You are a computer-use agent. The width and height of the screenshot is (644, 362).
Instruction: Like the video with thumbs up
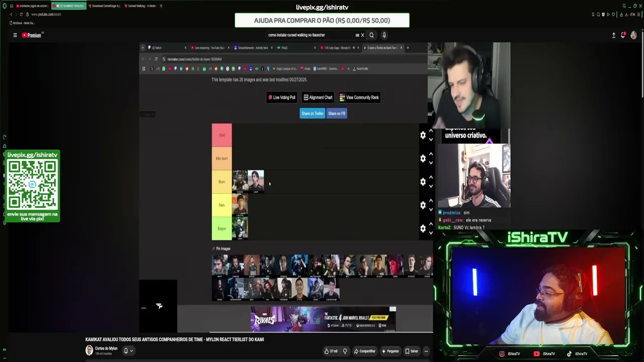pyautogui.click(x=331, y=351)
